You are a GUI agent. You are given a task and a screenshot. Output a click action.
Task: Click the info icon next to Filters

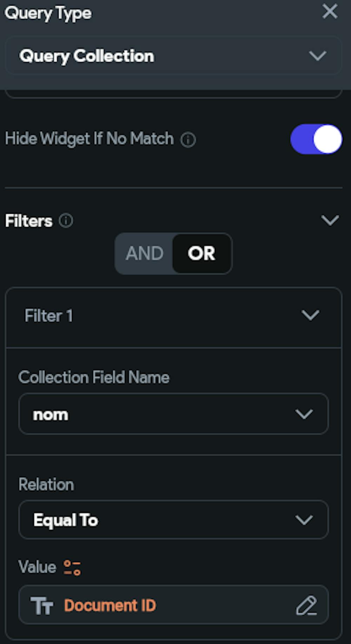(66, 220)
